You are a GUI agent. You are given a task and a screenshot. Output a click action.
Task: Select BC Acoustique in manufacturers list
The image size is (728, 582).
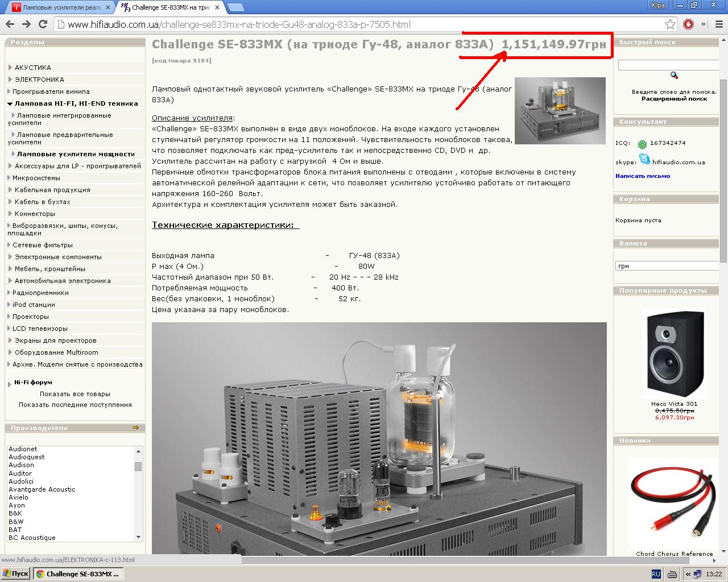click(32, 538)
